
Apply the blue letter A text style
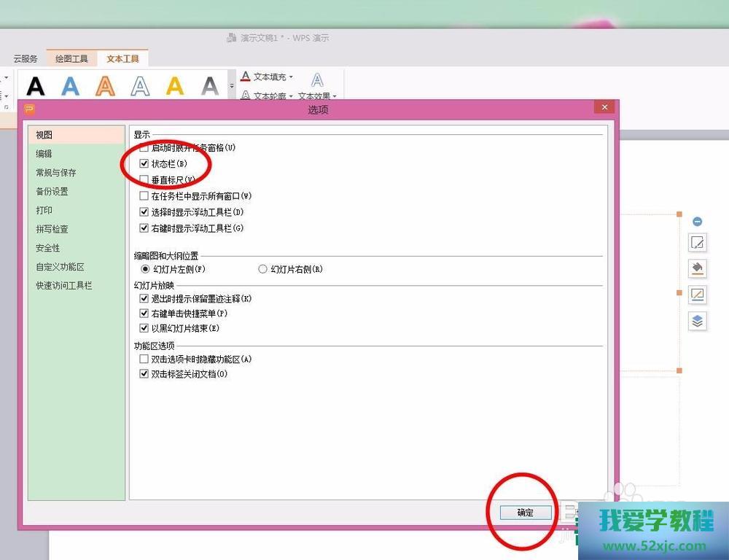(x=71, y=86)
